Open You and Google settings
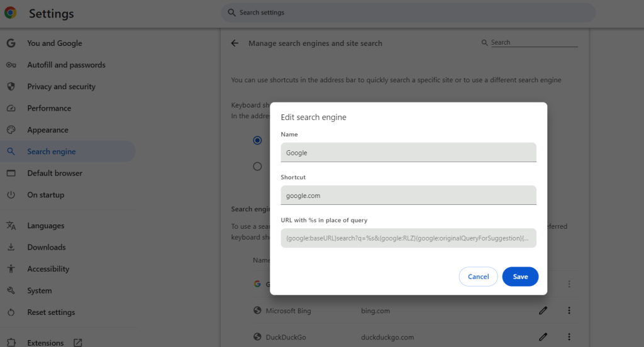644x347 pixels. pos(55,43)
